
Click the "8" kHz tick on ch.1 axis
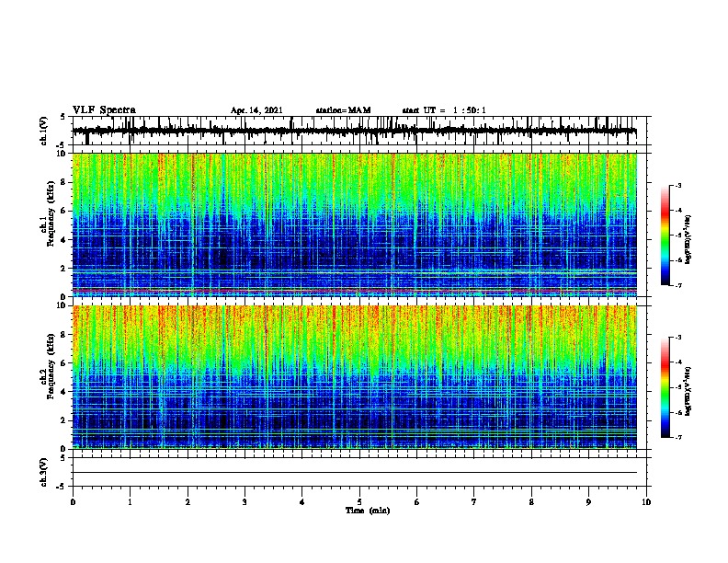63,182
